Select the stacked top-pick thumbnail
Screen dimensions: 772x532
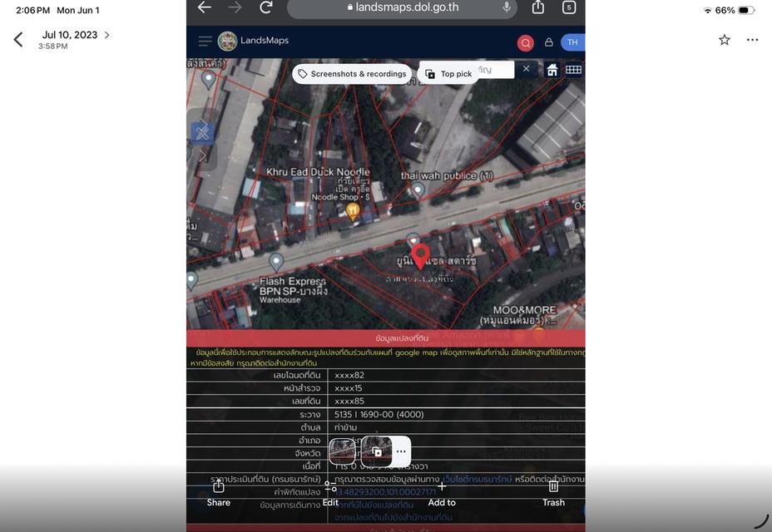377,451
